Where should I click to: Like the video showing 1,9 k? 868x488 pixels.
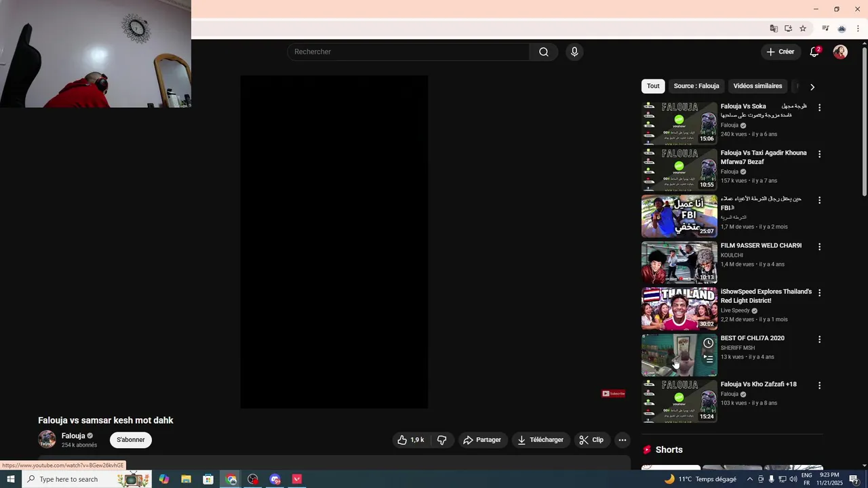411,440
